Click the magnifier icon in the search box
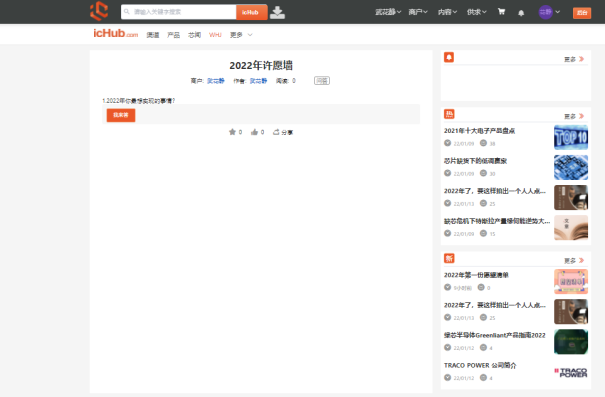The width and height of the screenshot is (605, 397). tap(127, 12)
